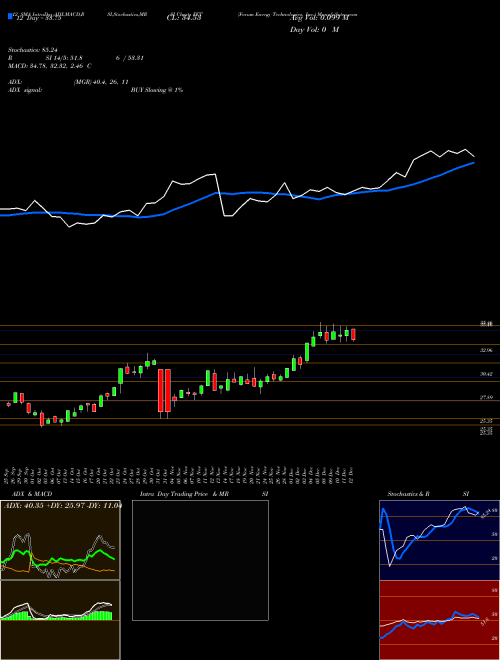Screen dimensions: 500x660
Task: Open the red-background RSI chart panel
Action: click(439, 620)
